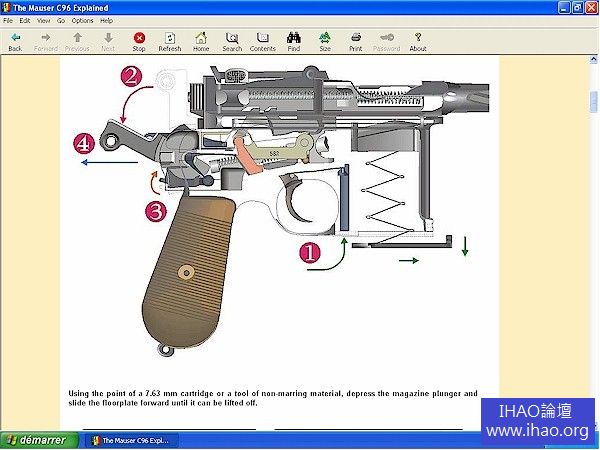Click the vertical scrollbar thumb

593,102
